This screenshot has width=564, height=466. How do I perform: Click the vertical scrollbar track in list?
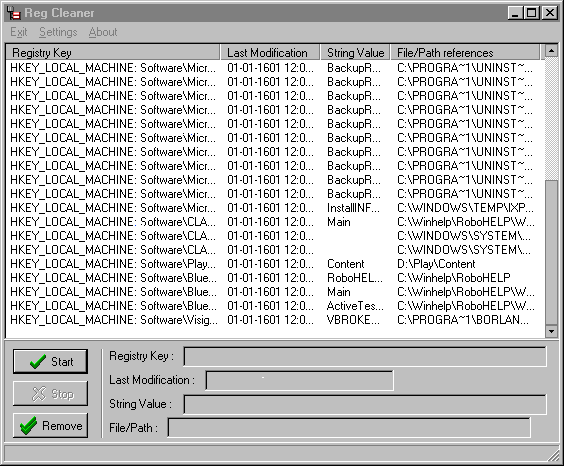pos(551,119)
